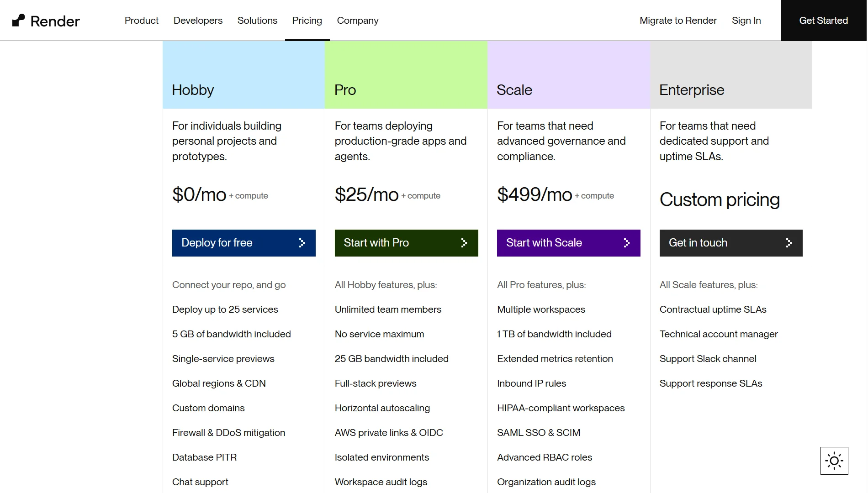This screenshot has height=493, width=868.
Task: Open the Company menu
Action: tap(358, 21)
